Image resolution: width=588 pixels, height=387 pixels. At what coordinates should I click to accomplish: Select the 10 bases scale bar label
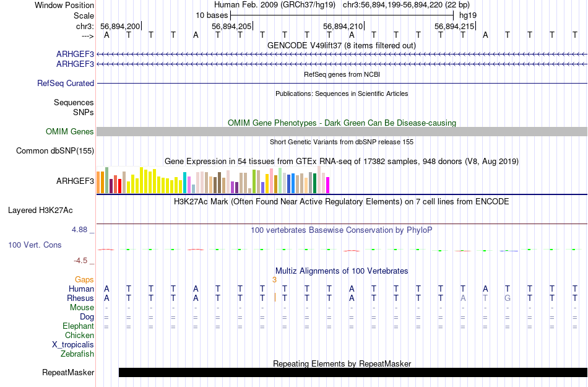(x=212, y=15)
